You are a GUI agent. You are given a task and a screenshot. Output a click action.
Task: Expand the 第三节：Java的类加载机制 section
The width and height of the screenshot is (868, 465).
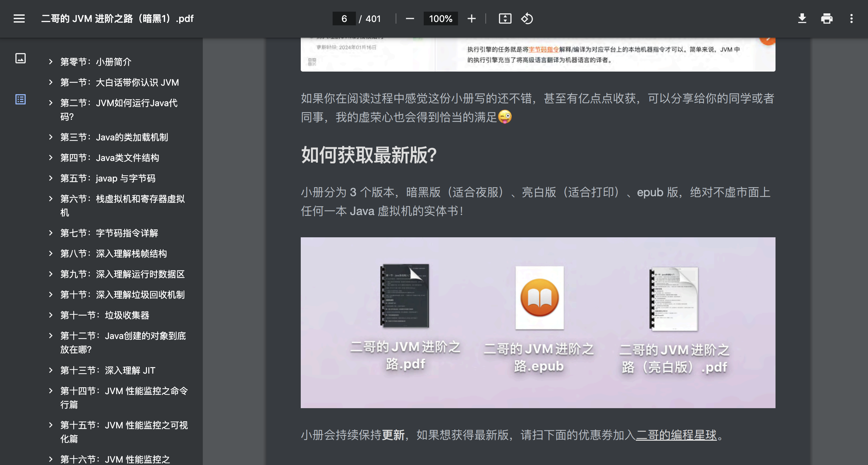51,137
